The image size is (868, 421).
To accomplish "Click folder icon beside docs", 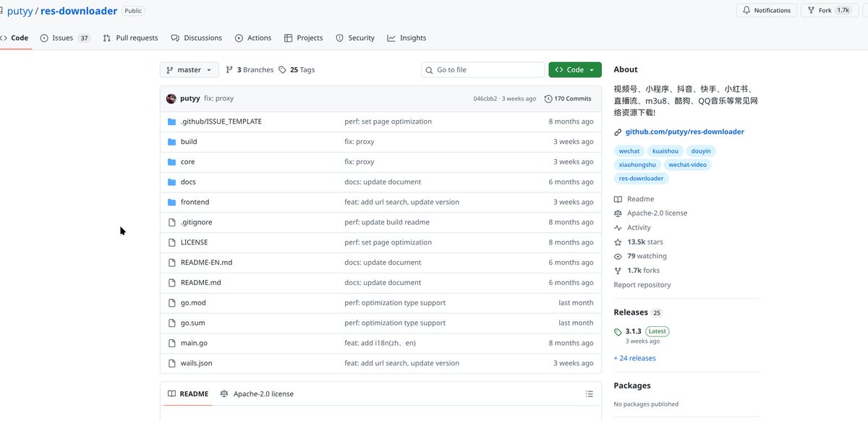I will click(171, 182).
